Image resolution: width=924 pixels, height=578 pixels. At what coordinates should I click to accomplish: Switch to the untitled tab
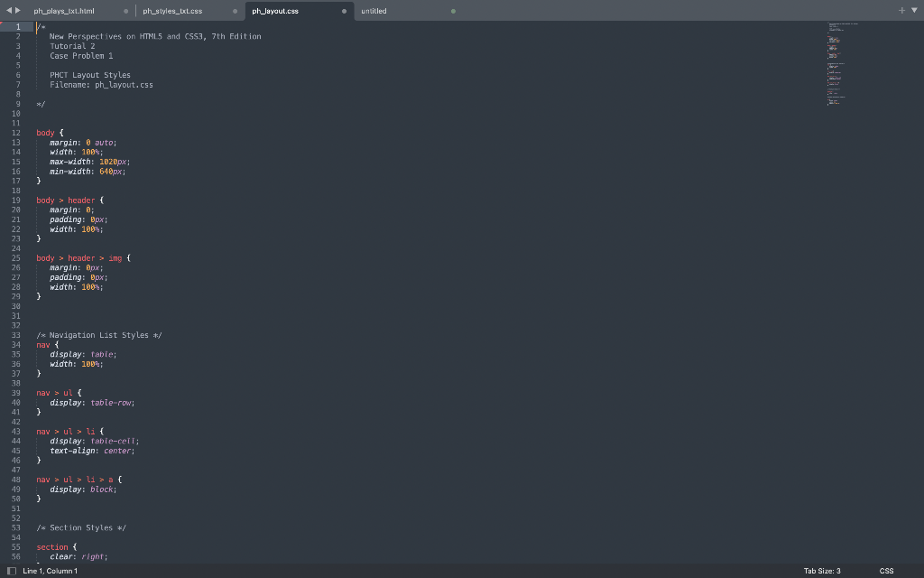point(374,11)
